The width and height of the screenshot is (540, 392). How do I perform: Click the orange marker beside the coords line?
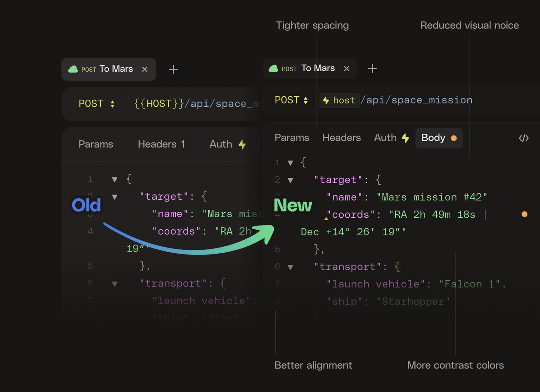pyautogui.click(x=524, y=214)
